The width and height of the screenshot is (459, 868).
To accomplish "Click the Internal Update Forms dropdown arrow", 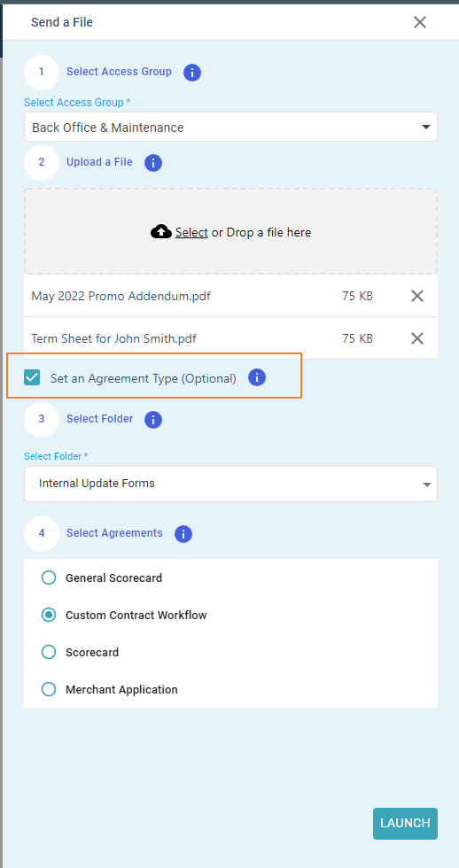I will click(426, 485).
